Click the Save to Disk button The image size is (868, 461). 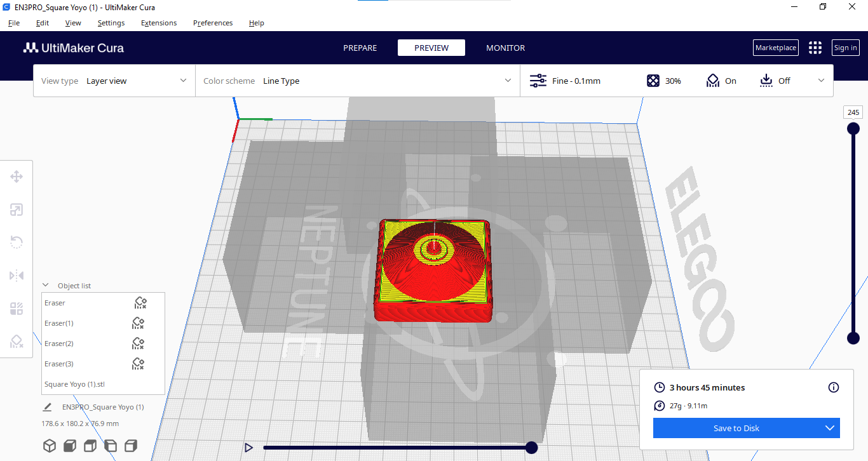[x=736, y=428]
